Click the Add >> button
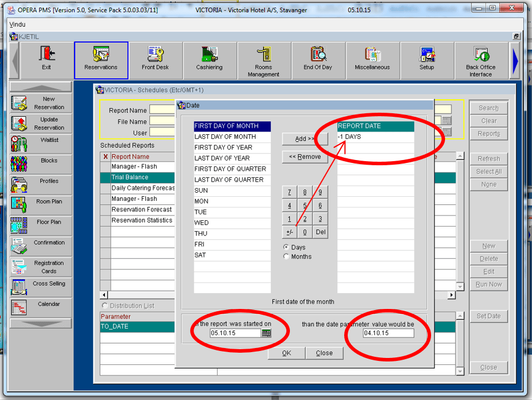The height and width of the screenshot is (400, 532). [x=304, y=139]
